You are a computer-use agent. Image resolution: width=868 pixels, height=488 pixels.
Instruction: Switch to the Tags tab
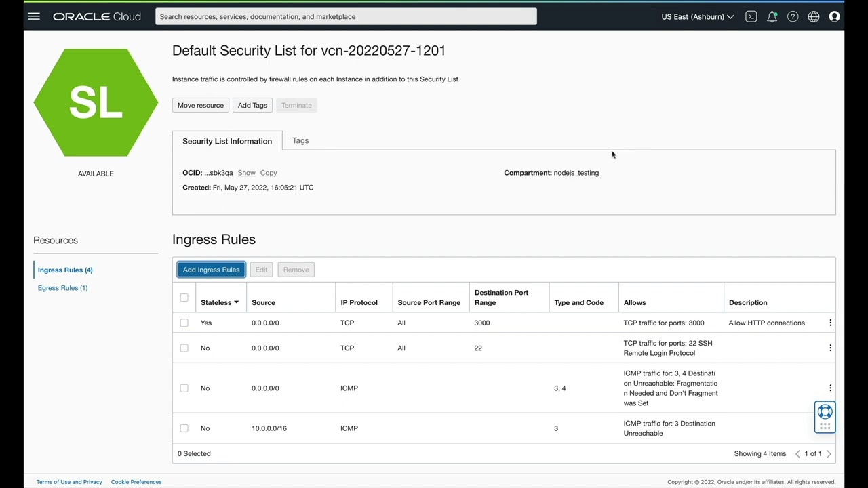[x=300, y=140]
